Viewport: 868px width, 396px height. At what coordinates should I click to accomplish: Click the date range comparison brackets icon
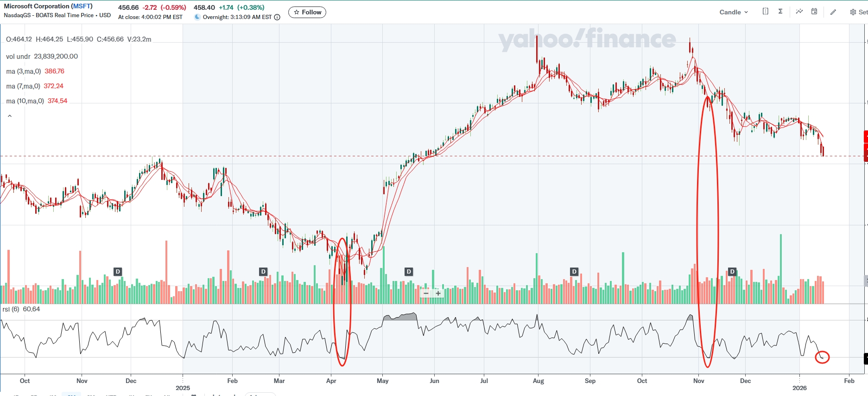pos(765,12)
